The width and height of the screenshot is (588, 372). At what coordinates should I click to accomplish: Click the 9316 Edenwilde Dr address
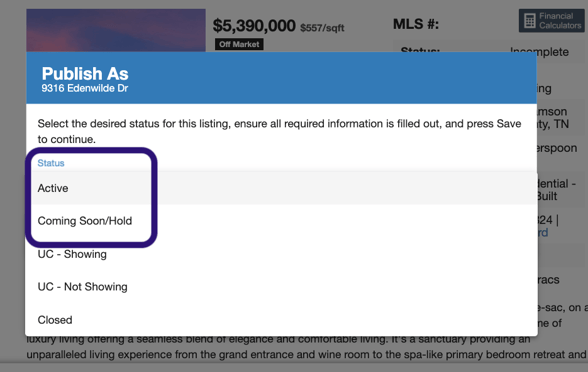[85, 88]
